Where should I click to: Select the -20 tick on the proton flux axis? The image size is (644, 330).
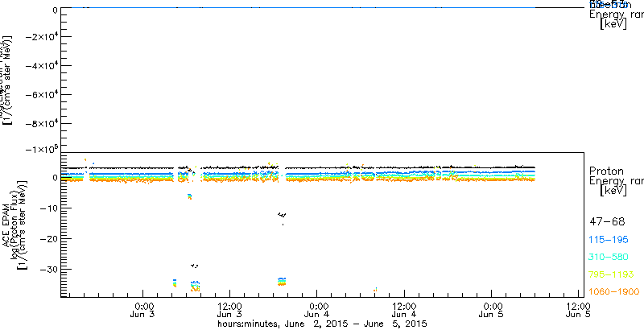click(x=47, y=238)
